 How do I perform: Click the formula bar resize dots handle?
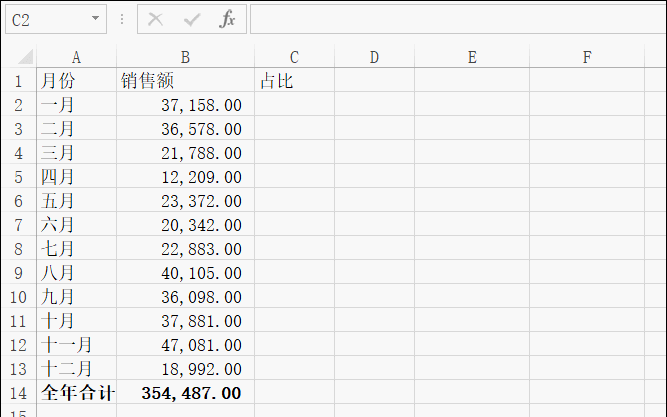coord(122,19)
